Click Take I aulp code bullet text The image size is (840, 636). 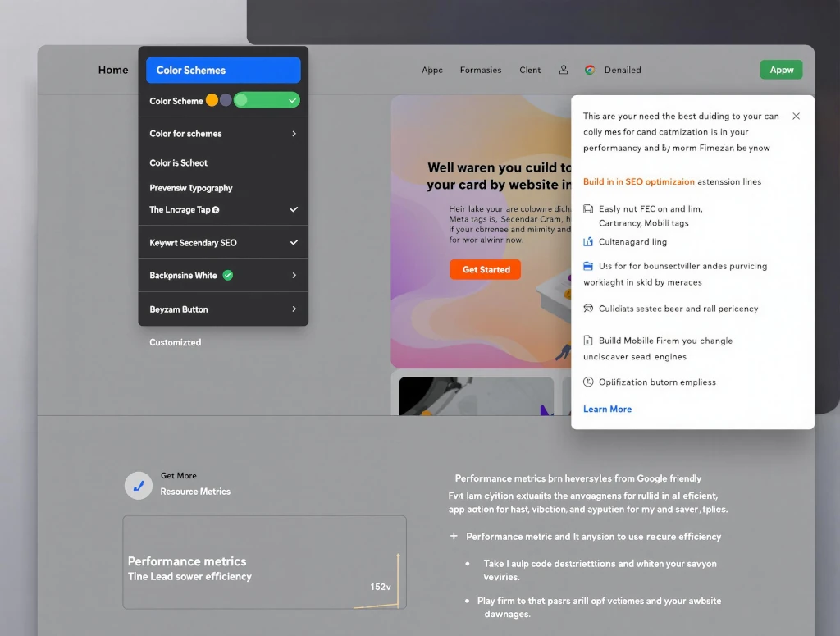tap(600, 570)
